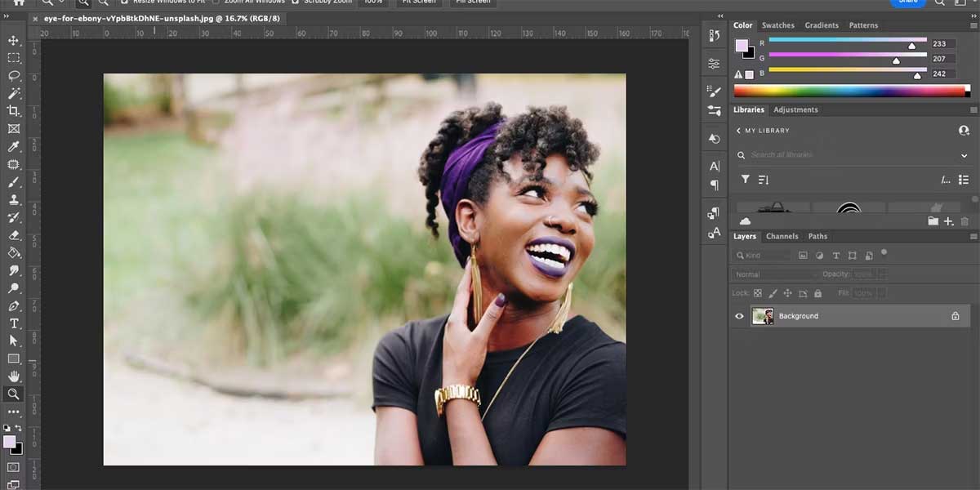
Task: Switch to the Swatches tab
Action: pos(777,25)
